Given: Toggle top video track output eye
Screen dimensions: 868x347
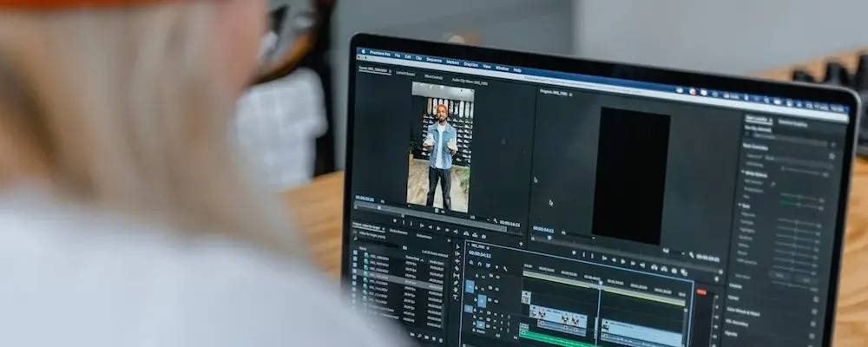Looking at the screenshot, I should click(x=497, y=277).
